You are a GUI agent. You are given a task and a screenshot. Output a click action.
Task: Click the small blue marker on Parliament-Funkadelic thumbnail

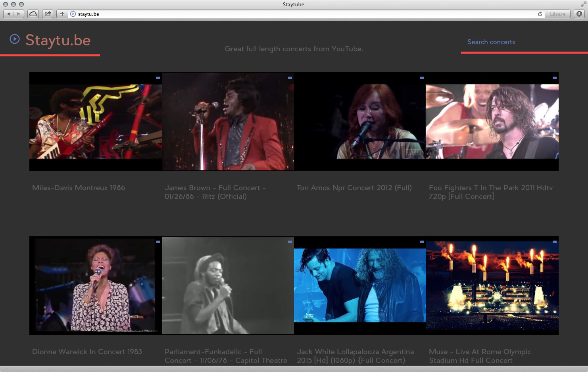[290, 242]
